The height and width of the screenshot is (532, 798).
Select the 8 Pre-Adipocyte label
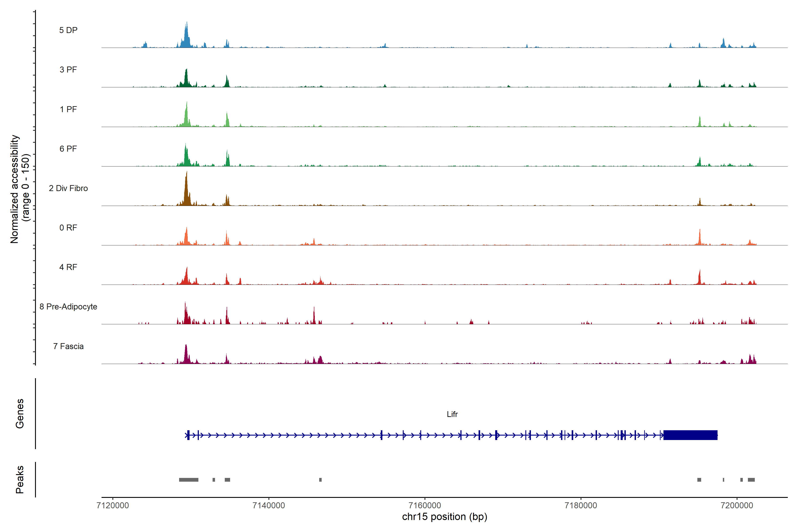68,307
